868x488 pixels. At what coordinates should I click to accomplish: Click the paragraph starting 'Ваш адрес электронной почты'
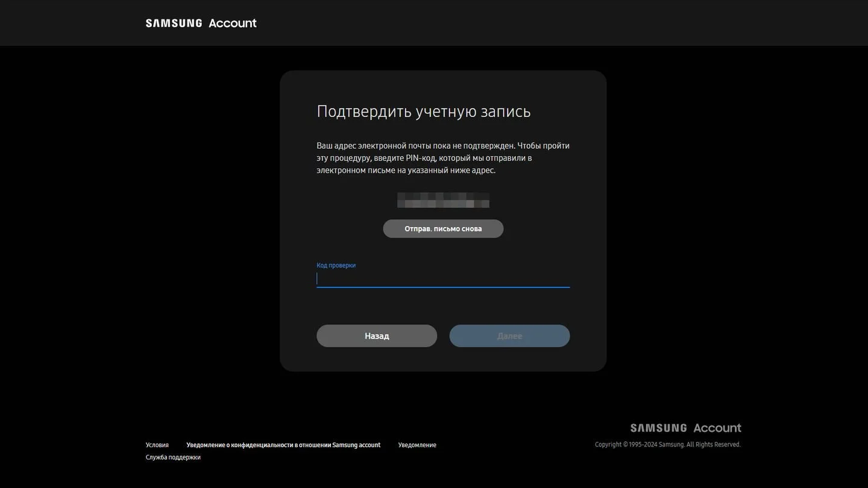pos(443,158)
